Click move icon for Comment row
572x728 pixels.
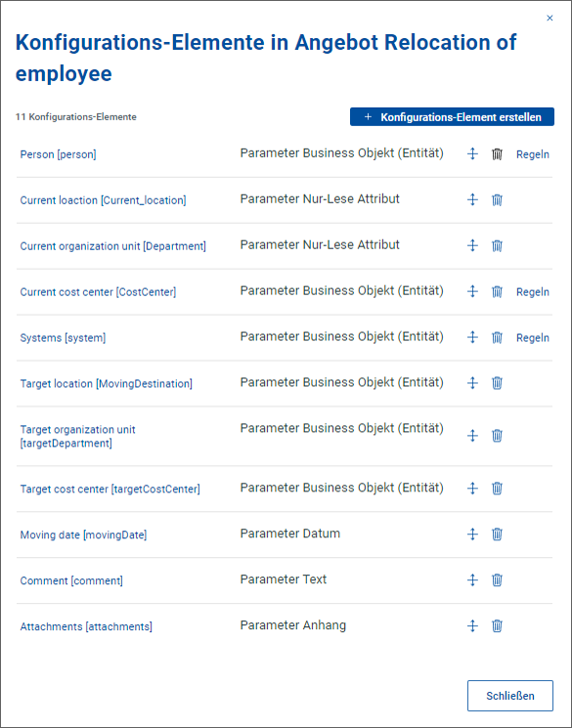(472, 579)
